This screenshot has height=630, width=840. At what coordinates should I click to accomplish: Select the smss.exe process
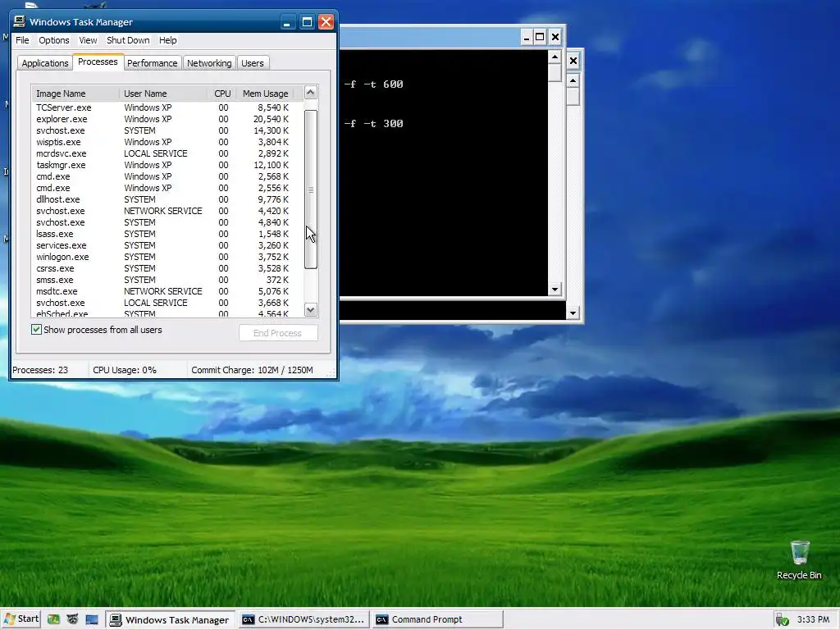pyautogui.click(x=162, y=280)
